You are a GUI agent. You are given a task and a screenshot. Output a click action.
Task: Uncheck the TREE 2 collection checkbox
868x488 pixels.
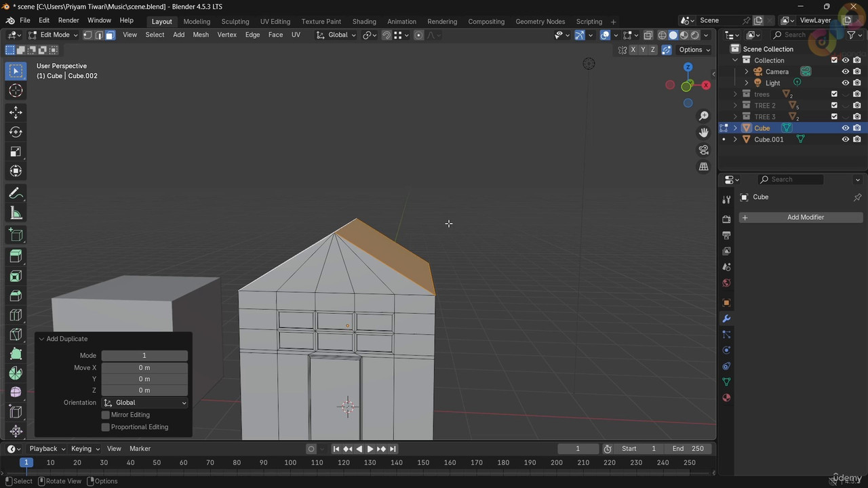click(834, 106)
